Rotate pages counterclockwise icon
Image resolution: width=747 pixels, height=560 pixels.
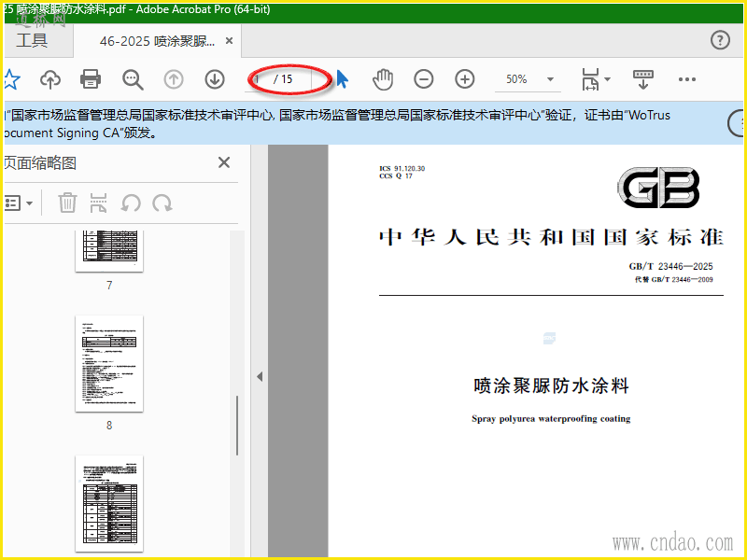pos(131,203)
